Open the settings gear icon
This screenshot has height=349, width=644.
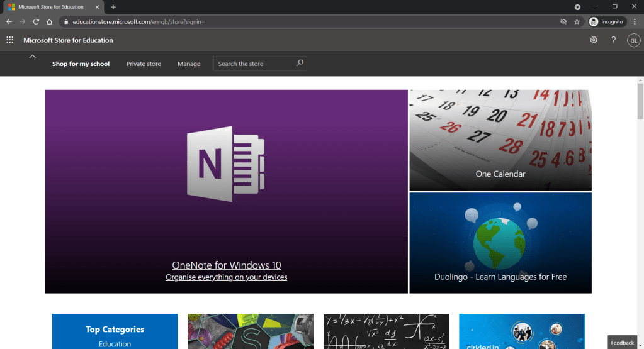(593, 40)
